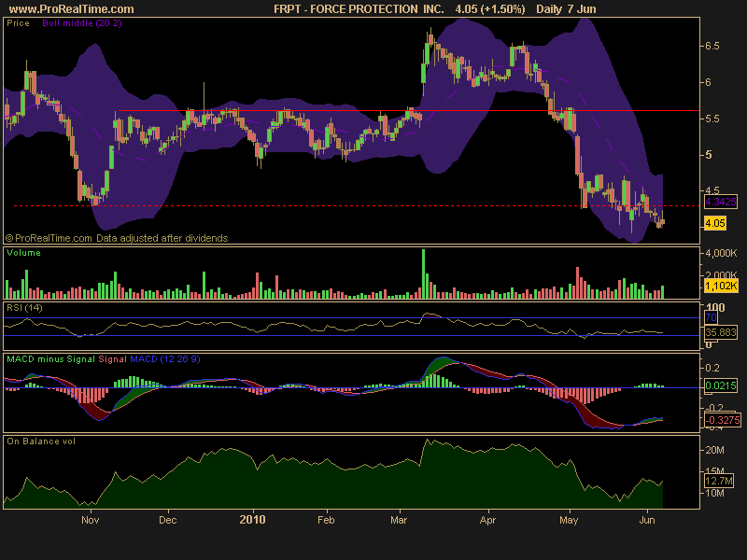The width and height of the screenshot is (747, 560).
Task: Select the Price panel label
Action: (x=18, y=23)
